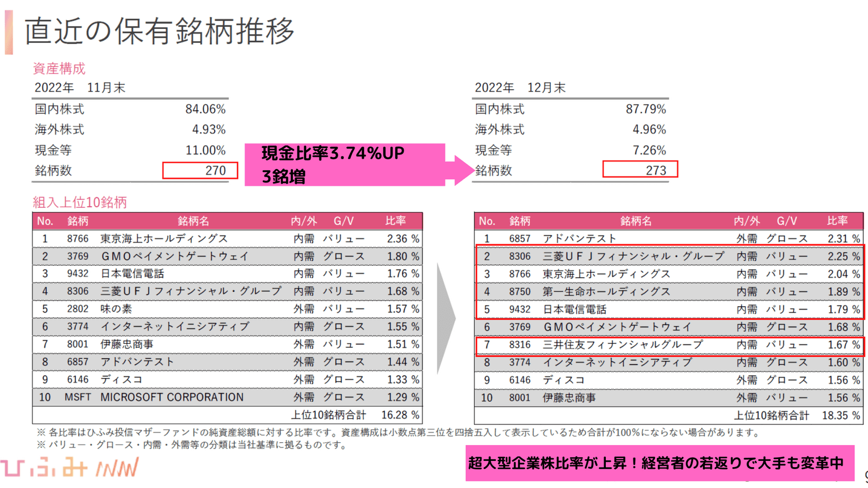Select 日本電信電話 in the December table
Screen dimensions: 868x488
pyautogui.click(x=575, y=310)
